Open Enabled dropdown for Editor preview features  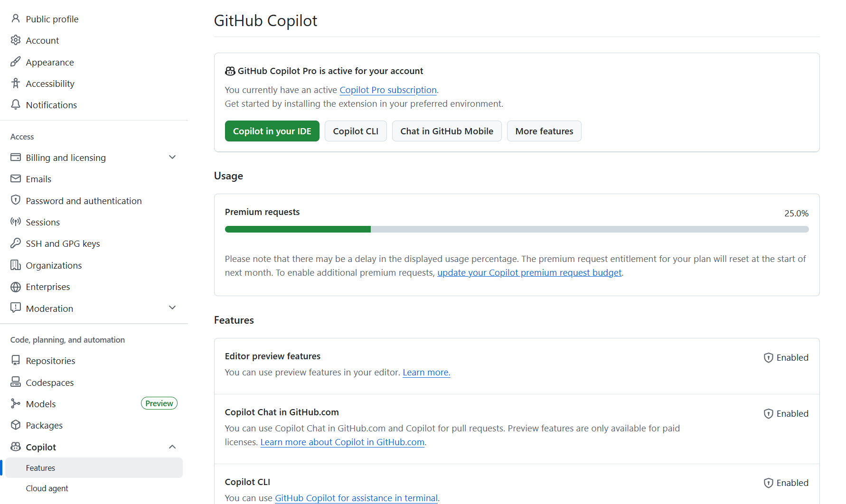(x=786, y=358)
